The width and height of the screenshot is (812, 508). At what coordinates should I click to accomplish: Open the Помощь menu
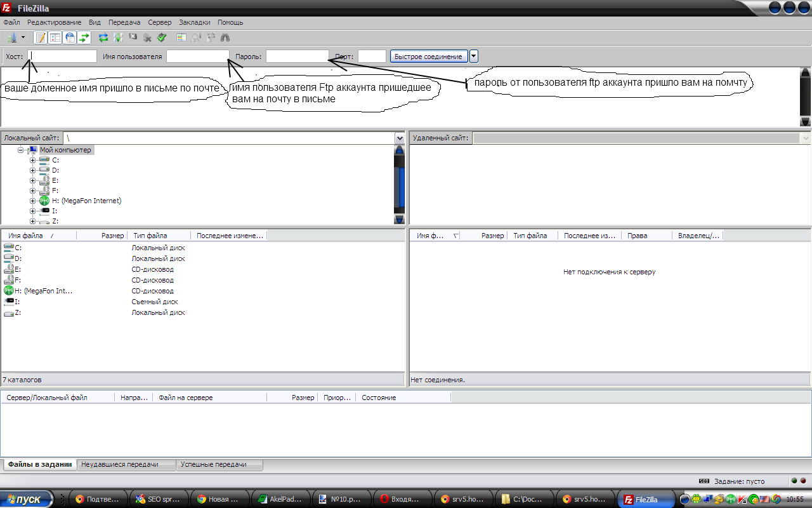pos(230,22)
